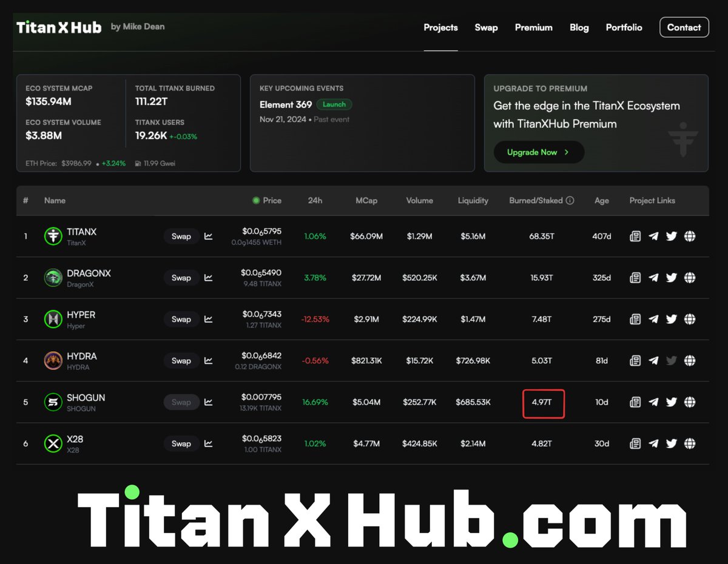Sort by the Volume column header
728x564 pixels.
419,201
